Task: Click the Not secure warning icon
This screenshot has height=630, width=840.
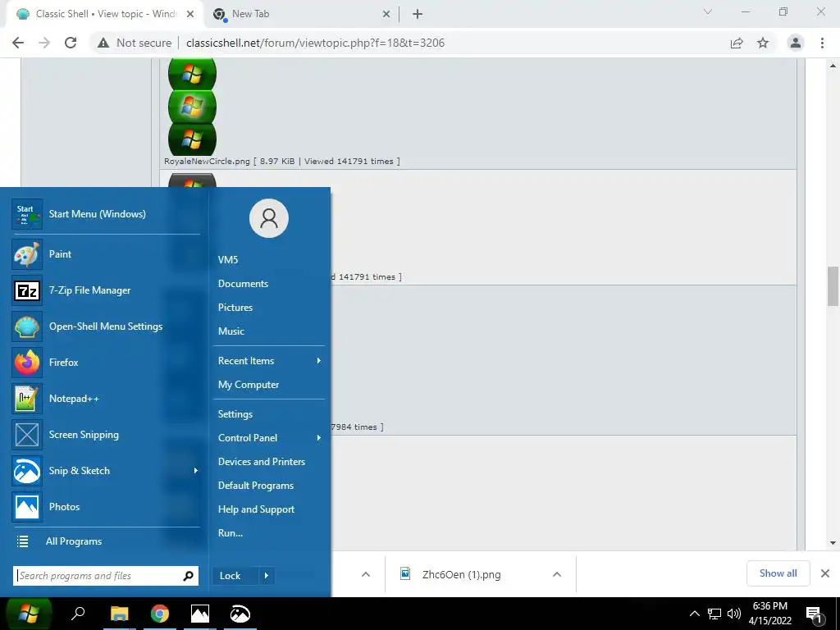Action: click(103, 43)
